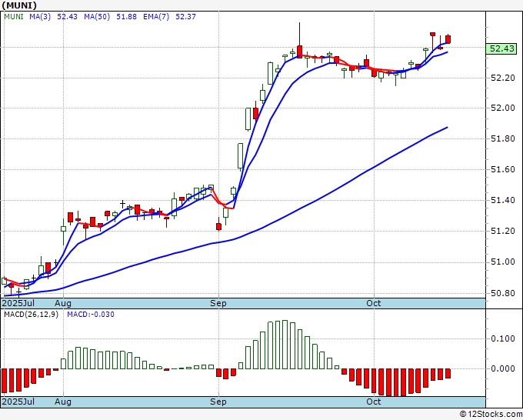Click the 52.20 price axis label
Image resolution: width=523 pixels, height=420 pixels.
click(503, 78)
